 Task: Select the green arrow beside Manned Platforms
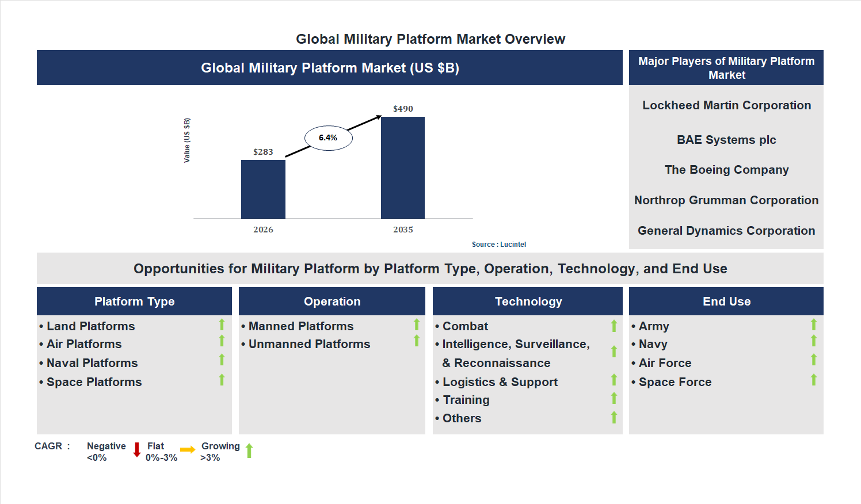click(x=416, y=325)
